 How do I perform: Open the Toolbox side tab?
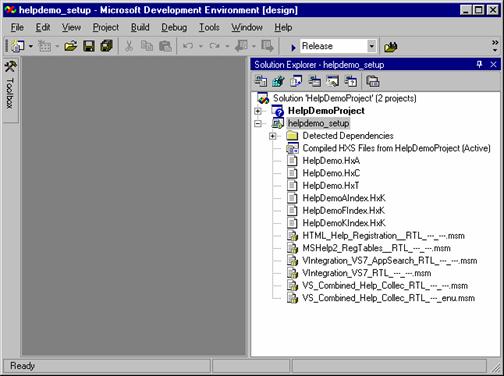(10, 90)
